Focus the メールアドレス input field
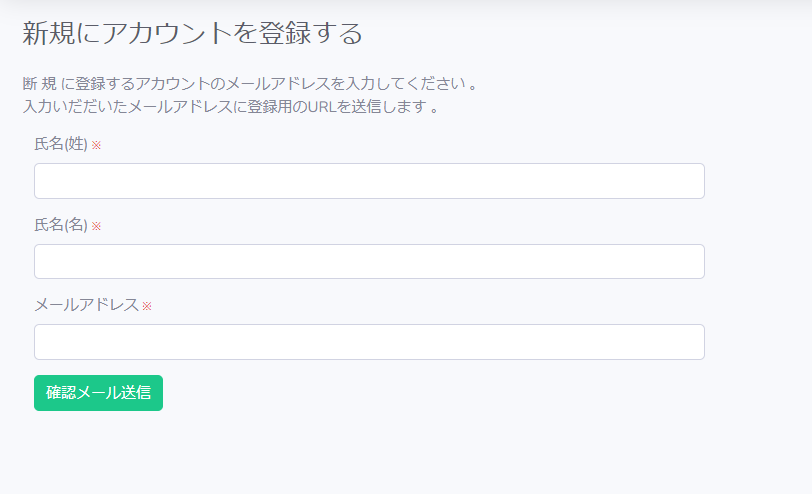This screenshot has height=494, width=812. [x=369, y=342]
